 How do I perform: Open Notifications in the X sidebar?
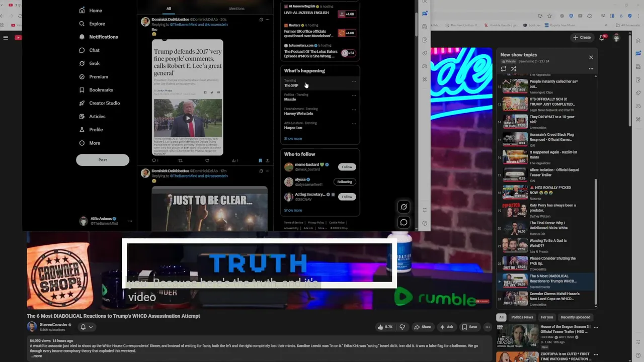coord(99,37)
